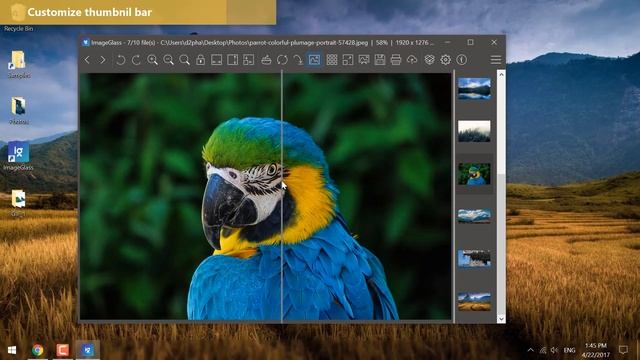Select the snowy mountain range thumbnail
The width and height of the screenshot is (640, 360).
pyautogui.click(x=474, y=216)
